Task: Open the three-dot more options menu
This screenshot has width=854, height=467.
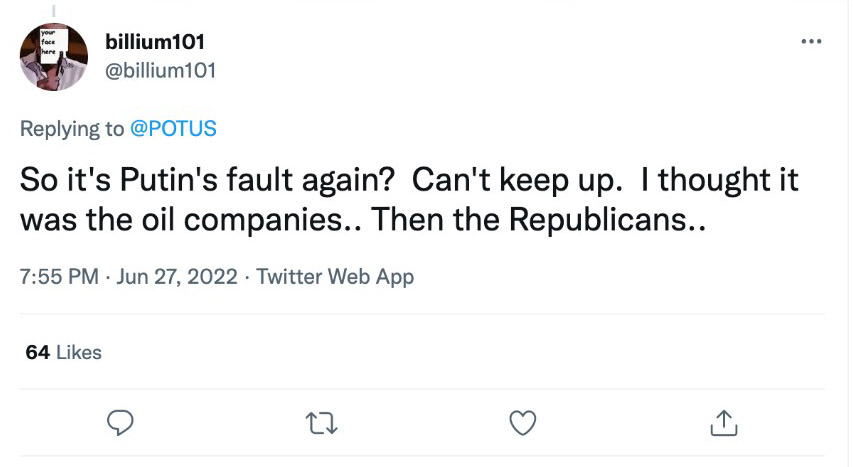Action: [812, 42]
